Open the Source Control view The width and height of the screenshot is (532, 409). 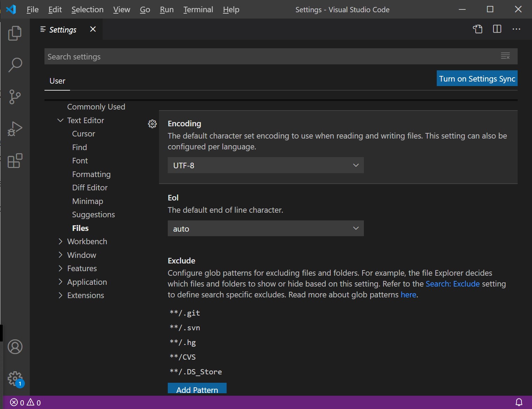click(x=15, y=97)
